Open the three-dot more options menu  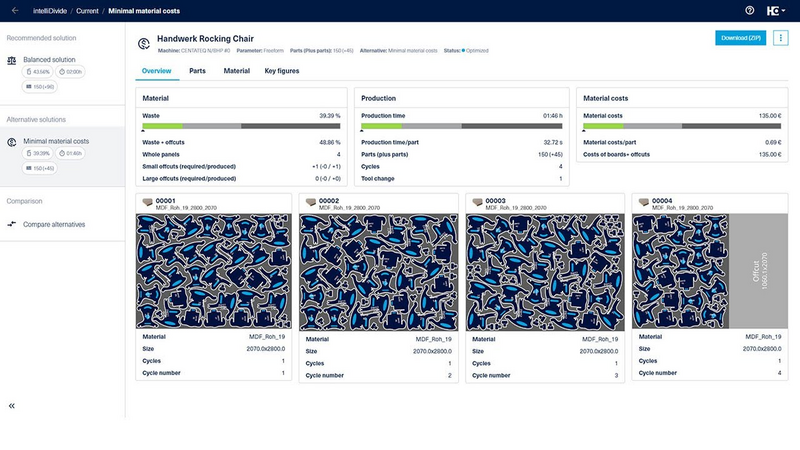click(781, 38)
